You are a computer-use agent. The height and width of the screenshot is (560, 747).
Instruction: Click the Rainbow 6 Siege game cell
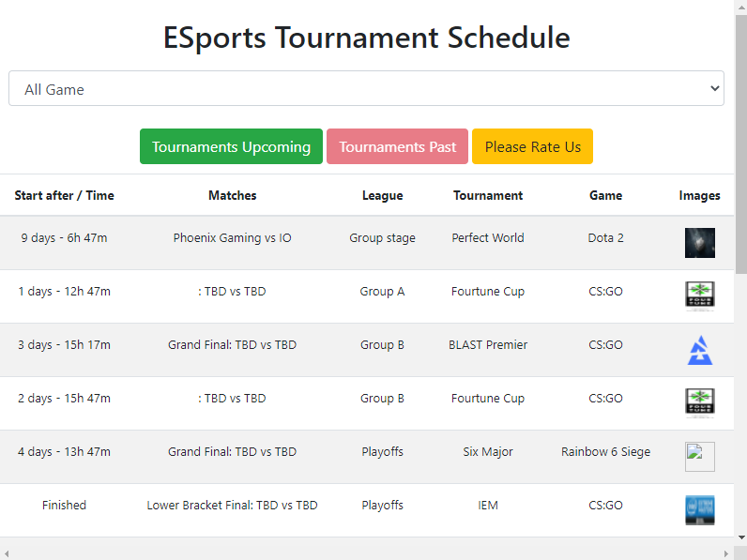[605, 452]
